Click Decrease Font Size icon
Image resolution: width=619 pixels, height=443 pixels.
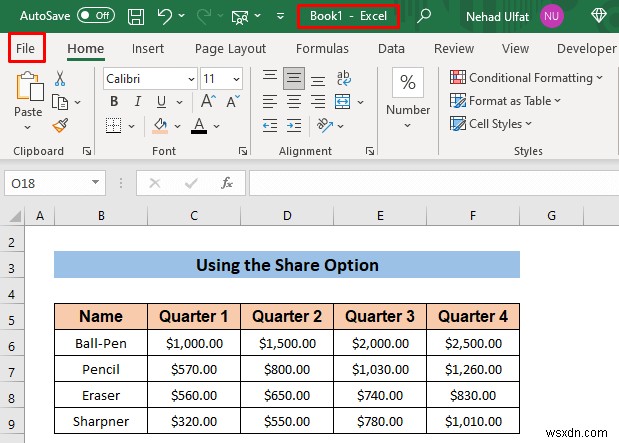point(233,101)
